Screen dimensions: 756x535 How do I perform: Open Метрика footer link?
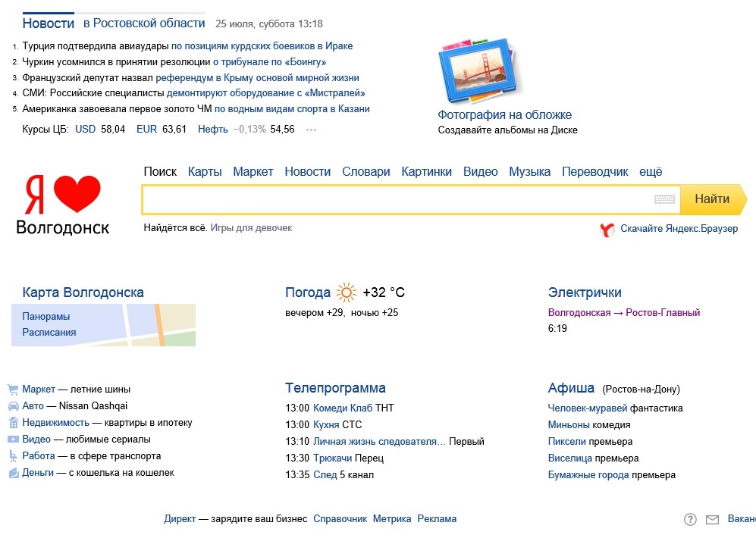click(392, 519)
